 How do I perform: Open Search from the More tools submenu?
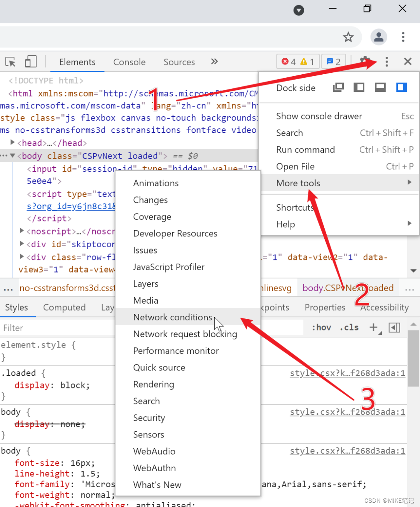click(x=188, y=400)
